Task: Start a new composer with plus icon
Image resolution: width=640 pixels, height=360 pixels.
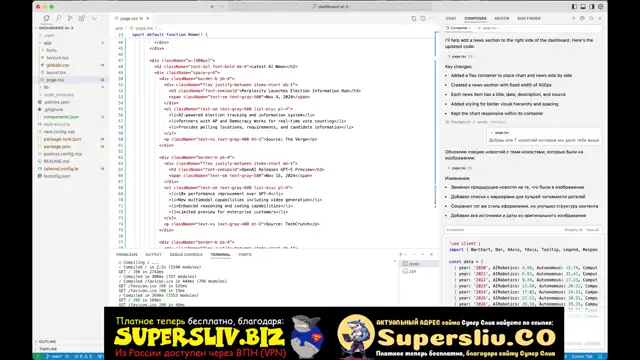Action: (573, 18)
